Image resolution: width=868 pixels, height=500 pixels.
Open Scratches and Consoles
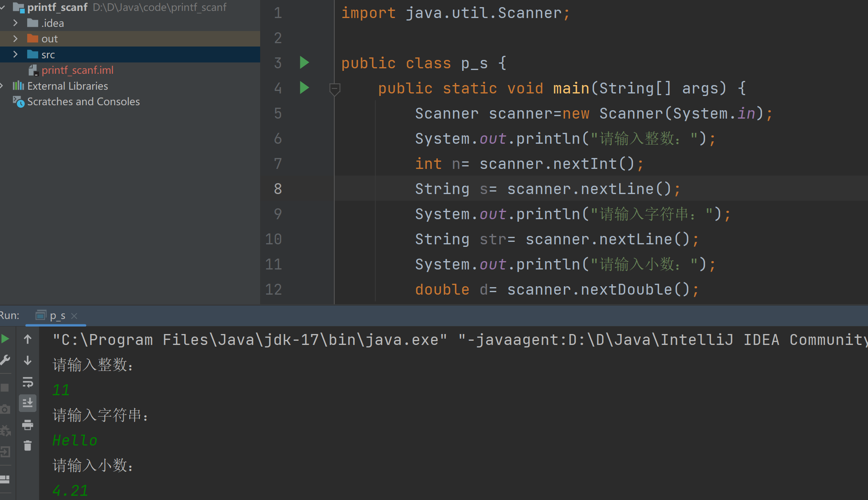pyautogui.click(x=83, y=101)
